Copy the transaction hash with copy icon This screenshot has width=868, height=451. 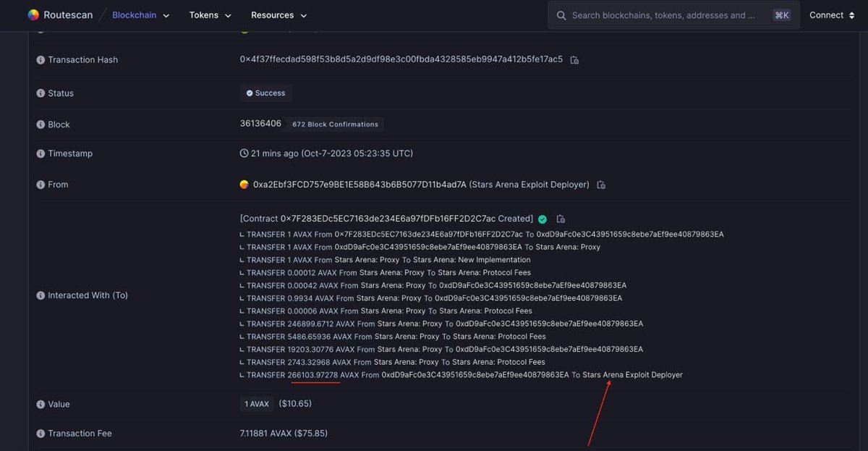pos(574,60)
